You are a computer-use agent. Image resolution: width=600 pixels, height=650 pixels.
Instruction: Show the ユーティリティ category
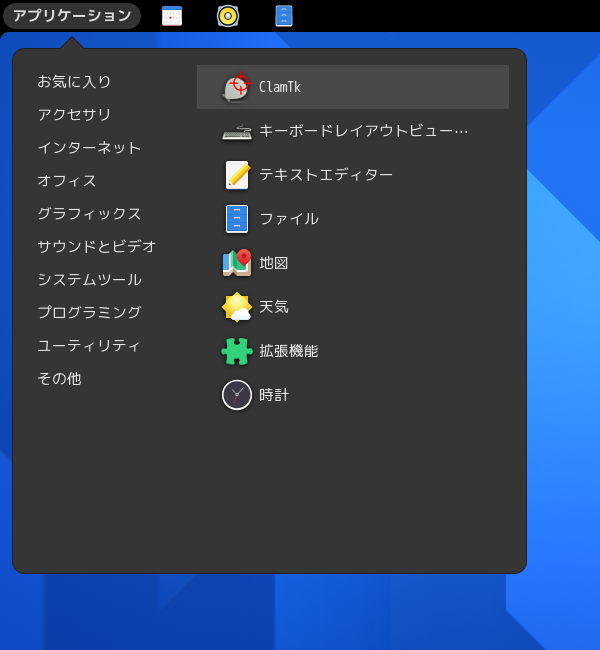click(89, 346)
